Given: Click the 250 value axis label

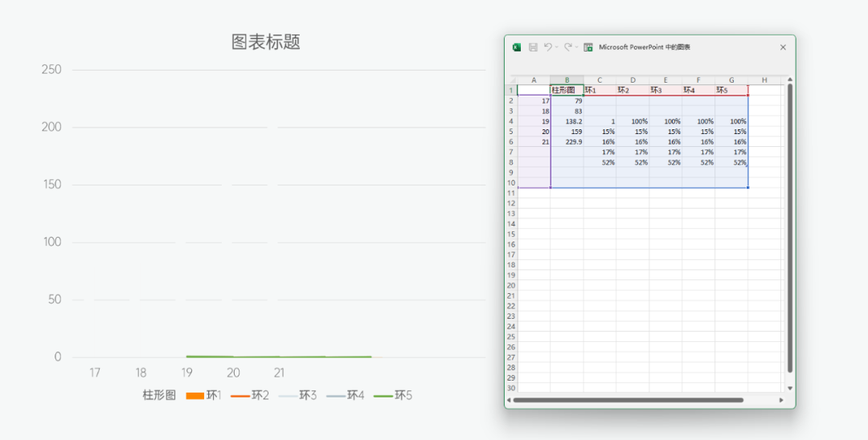Looking at the screenshot, I should click(x=51, y=70).
